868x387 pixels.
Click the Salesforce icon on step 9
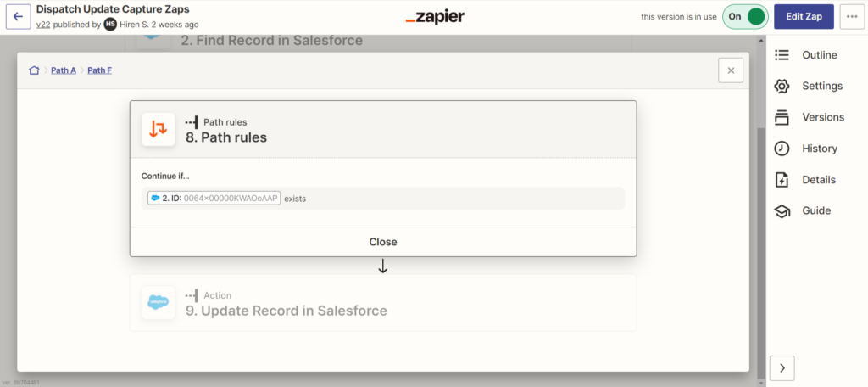159,303
